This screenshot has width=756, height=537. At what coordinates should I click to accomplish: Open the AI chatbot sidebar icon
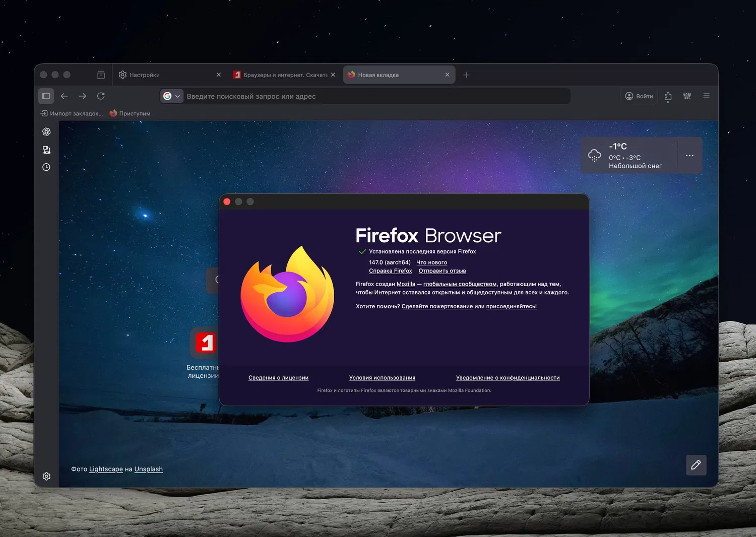(x=46, y=131)
